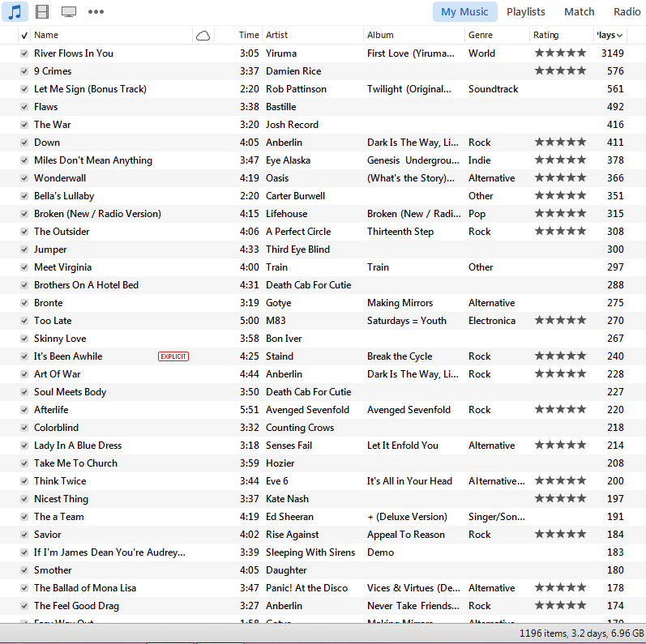Sort the list by Artist column header
Screen dimensions: 646x644
(277, 35)
